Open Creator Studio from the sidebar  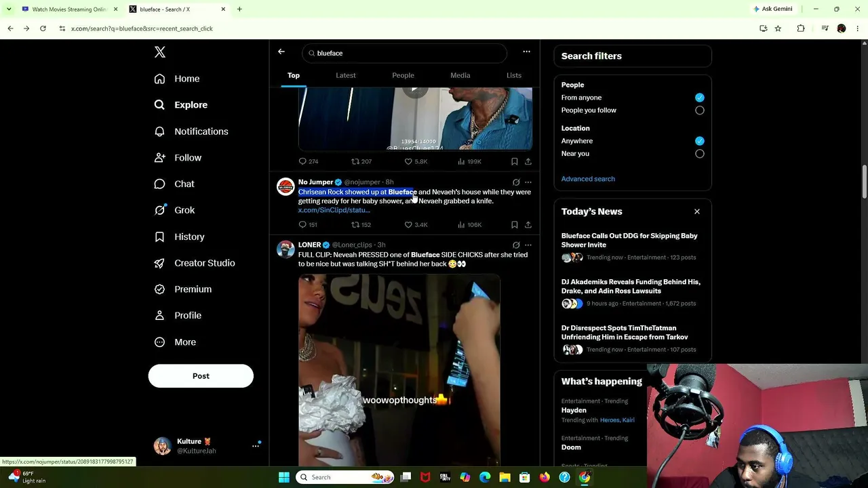coord(195,263)
